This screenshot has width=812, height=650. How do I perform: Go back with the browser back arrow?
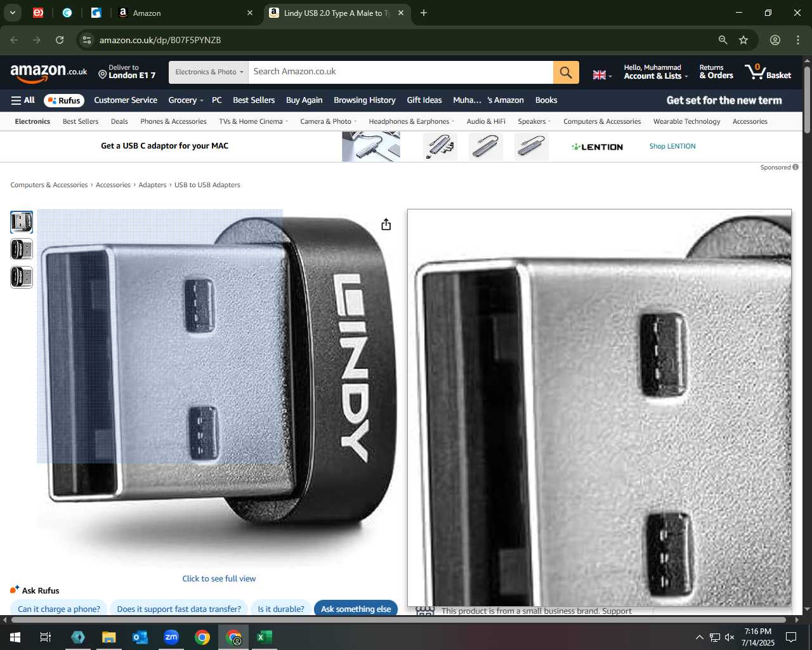pyautogui.click(x=14, y=40)
